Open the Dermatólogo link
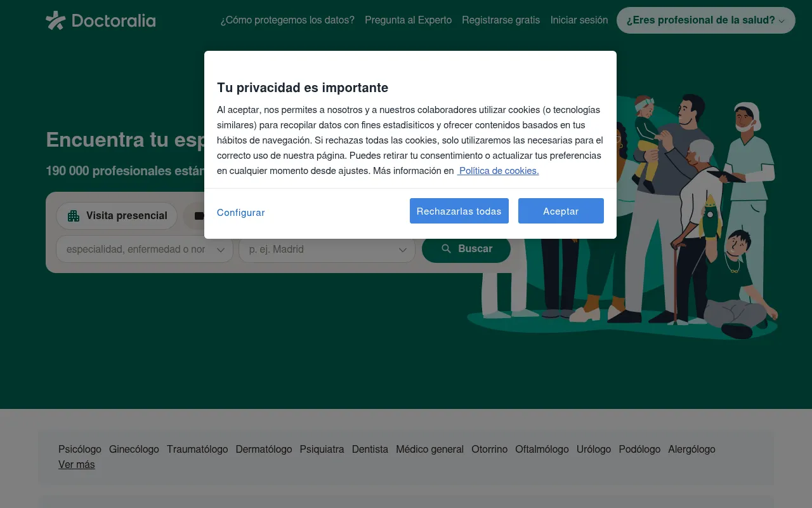Viewport: 812px width, 508px height. 264,449
